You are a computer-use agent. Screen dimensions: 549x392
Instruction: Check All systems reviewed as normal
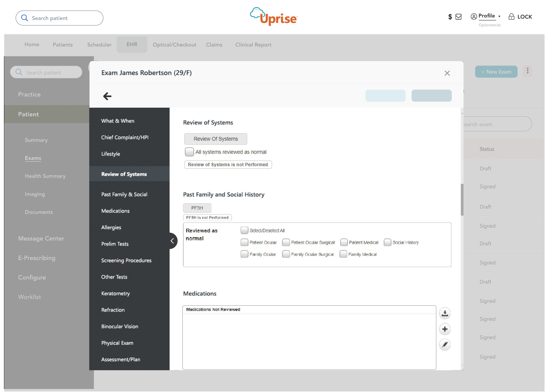189,152
